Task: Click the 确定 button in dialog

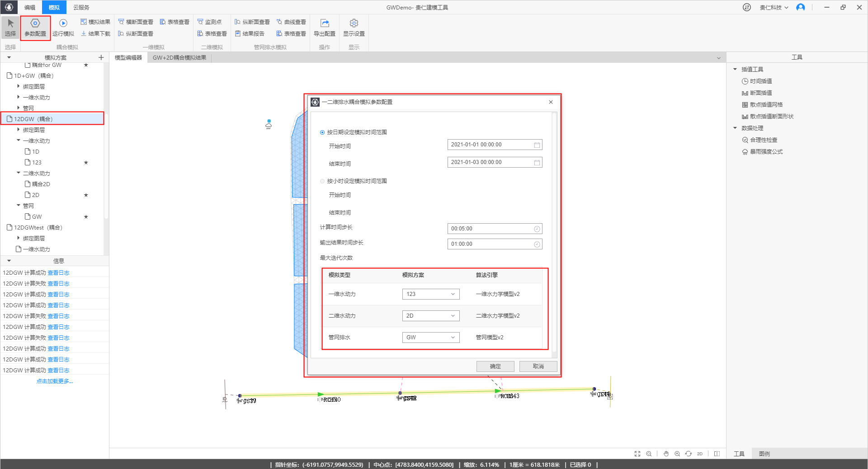Action: click(x=495, y=366)
